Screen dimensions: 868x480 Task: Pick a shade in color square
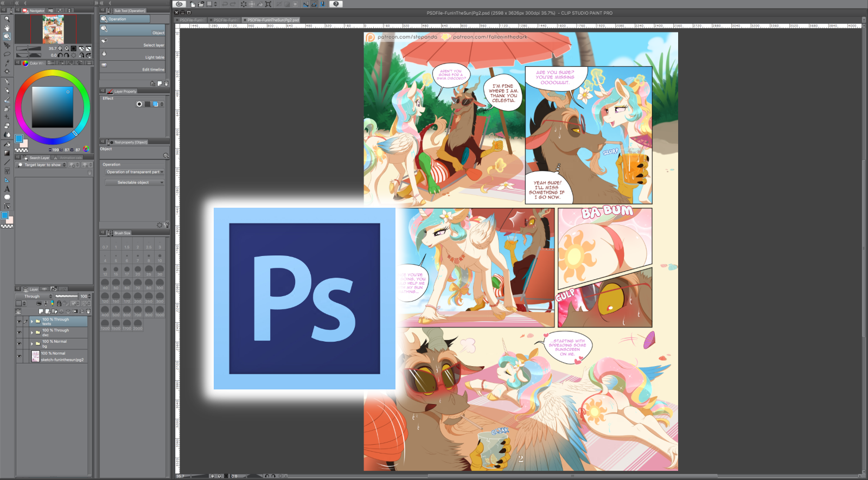53,107
